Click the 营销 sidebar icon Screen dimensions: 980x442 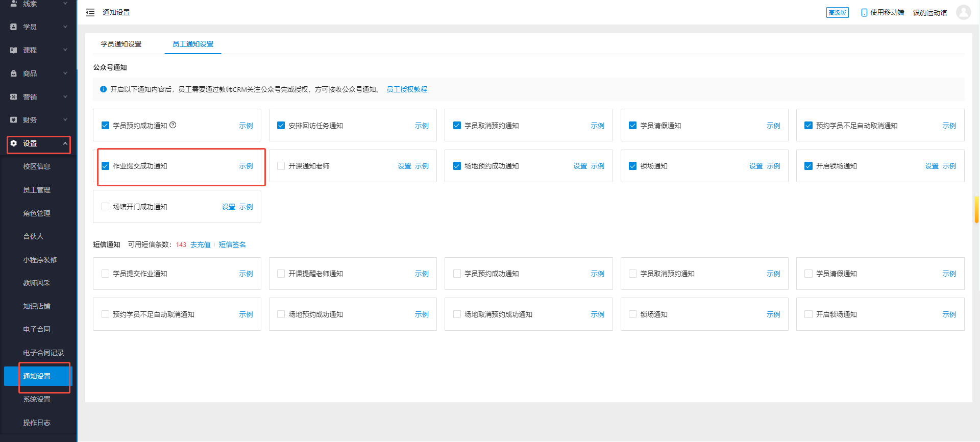coord(14,96)
